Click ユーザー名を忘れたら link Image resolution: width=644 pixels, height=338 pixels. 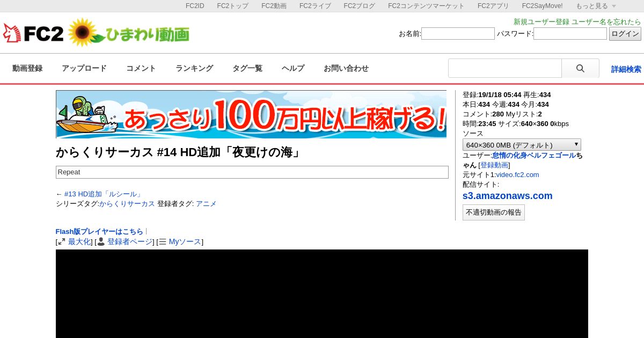tap(606, 22)
